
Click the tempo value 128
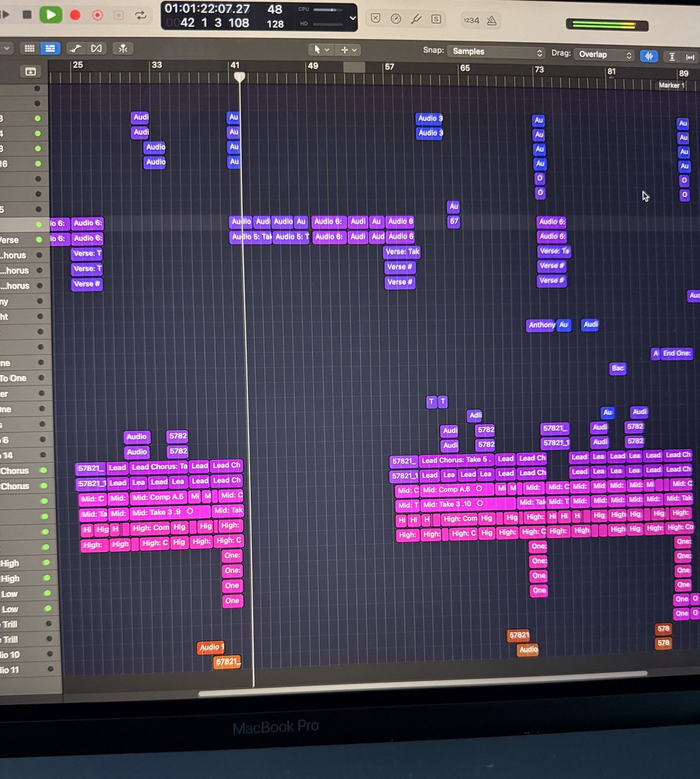click(x=275, y=24)
